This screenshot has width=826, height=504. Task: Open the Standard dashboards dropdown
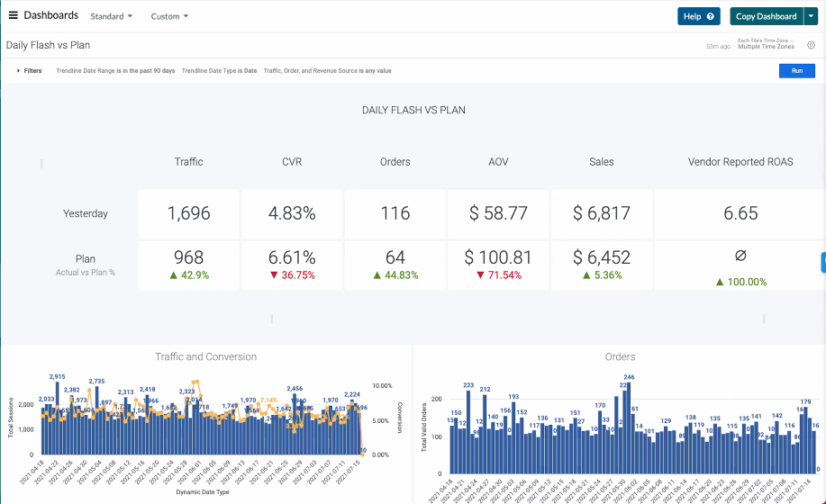(x=112, y=16)
